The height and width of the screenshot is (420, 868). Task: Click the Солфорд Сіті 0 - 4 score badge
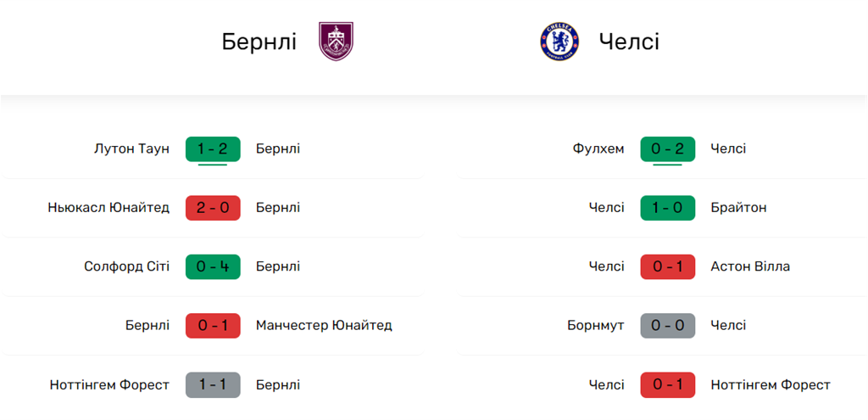pos(213,266)
